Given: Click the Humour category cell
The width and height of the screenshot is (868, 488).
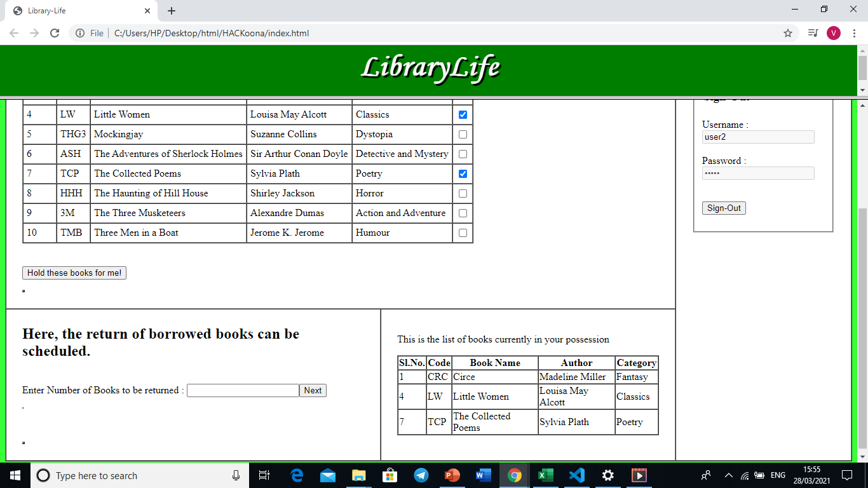Looking at the screenshot, I should [x=402, y=233].
